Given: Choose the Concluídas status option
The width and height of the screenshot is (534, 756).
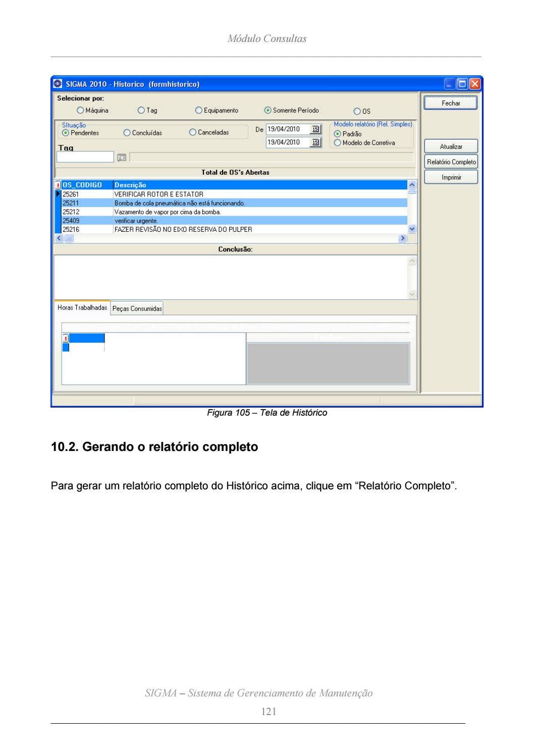Looking at the screenshot, I should (126, 132).
